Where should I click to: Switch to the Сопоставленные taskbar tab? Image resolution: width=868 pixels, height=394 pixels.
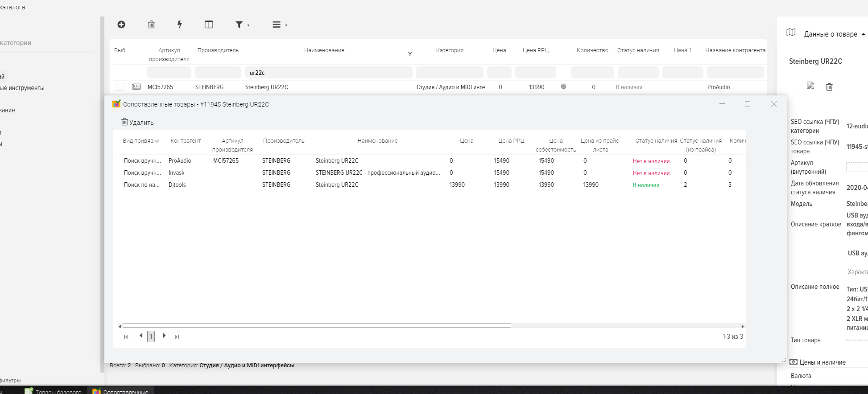point(120,391)
